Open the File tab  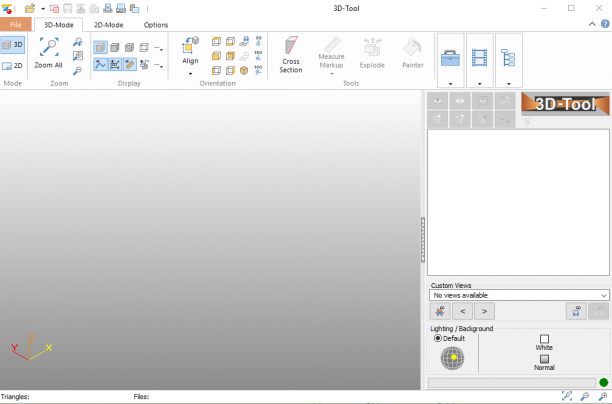pos(16,25)
